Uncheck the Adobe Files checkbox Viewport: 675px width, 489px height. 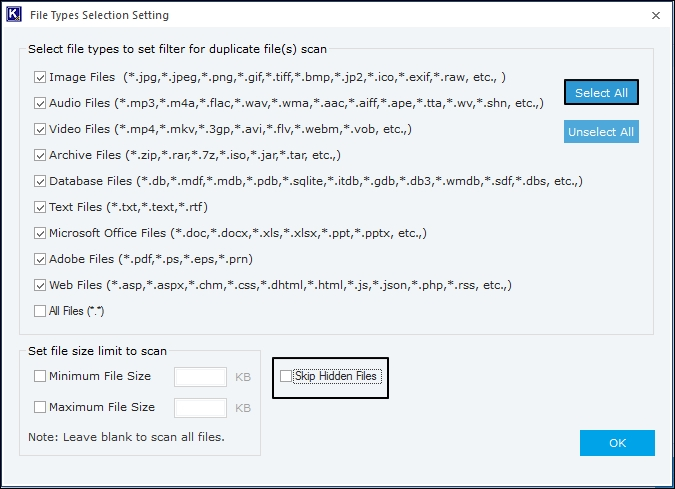coord(40,259)
